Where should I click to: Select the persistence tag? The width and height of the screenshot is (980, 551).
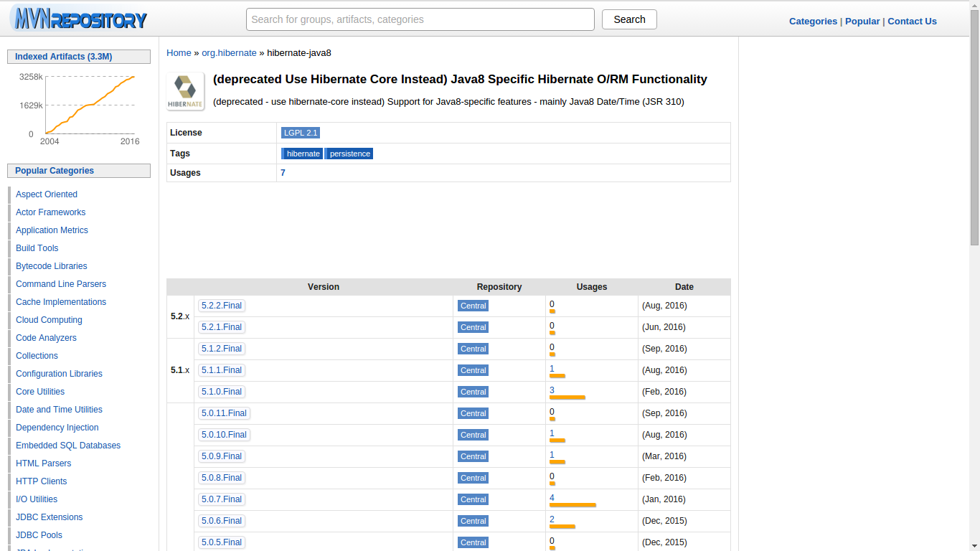pyautogui.click(x=349, y=154)
